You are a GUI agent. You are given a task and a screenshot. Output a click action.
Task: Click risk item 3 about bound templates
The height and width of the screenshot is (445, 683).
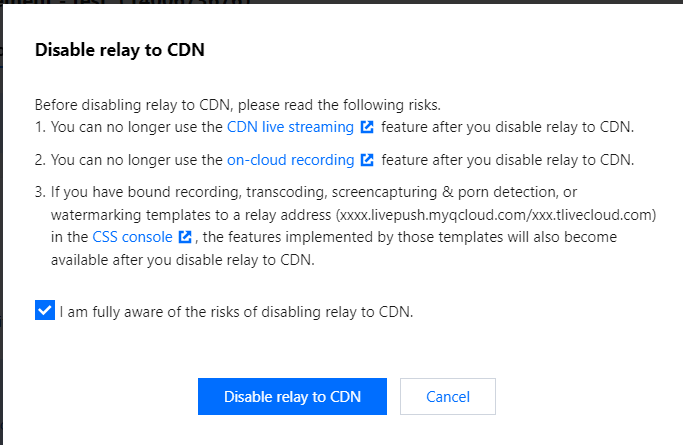click(x=300, y=191)
